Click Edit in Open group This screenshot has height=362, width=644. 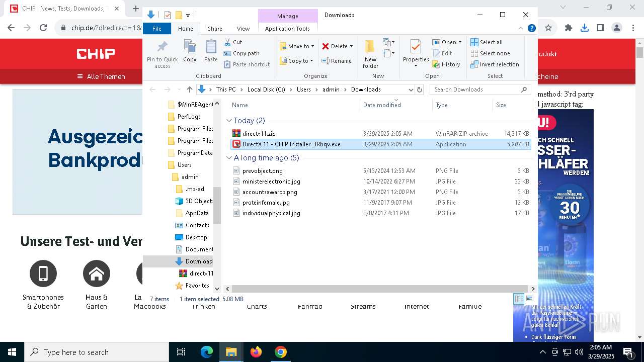pyautogui.click(x=442, y=53)
